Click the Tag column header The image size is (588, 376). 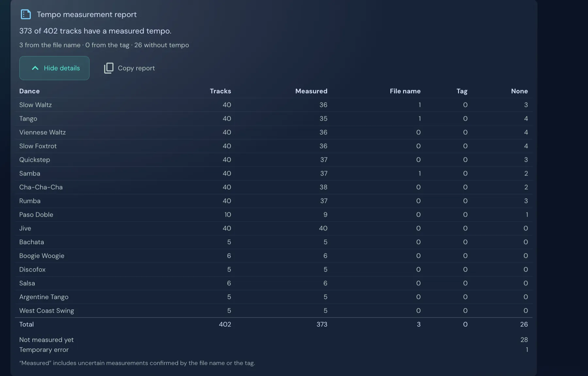[x=462, y=91]
